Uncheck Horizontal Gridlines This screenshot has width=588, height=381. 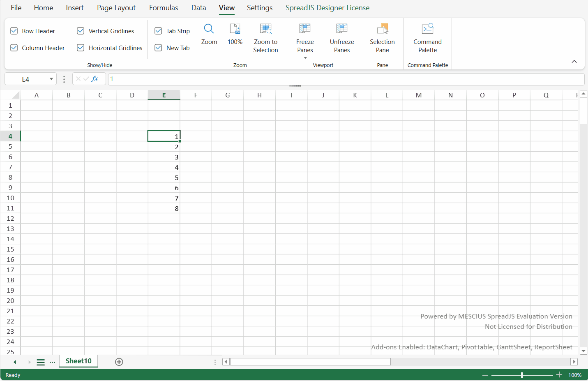tap(81, 48)
